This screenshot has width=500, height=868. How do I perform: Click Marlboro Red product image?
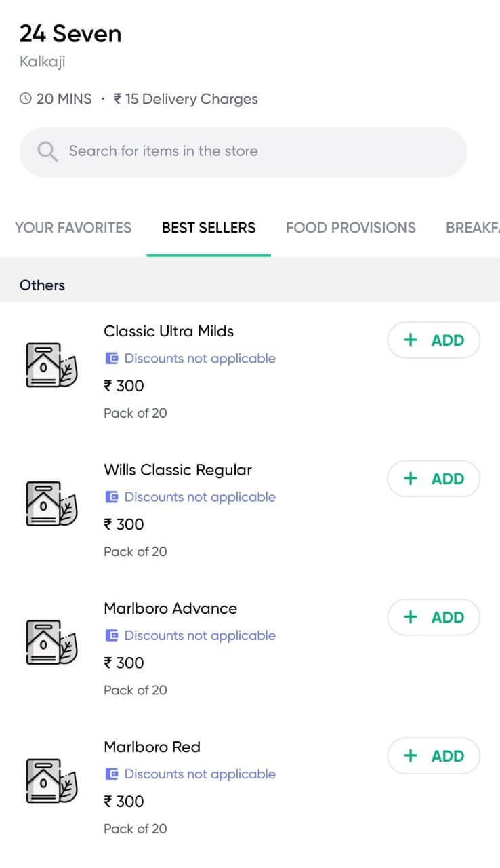pos(51,781)
